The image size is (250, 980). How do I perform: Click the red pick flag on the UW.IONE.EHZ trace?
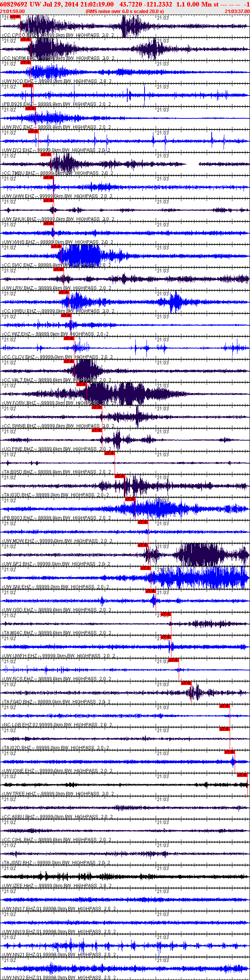[x=230, y=752]
